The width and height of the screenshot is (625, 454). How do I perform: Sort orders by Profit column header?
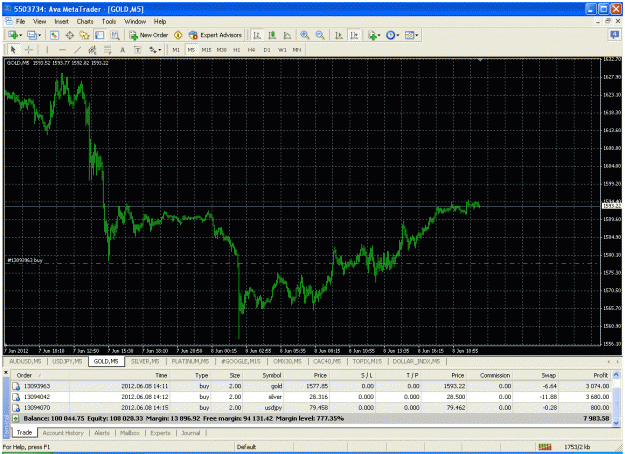click(x=600, y=375)
